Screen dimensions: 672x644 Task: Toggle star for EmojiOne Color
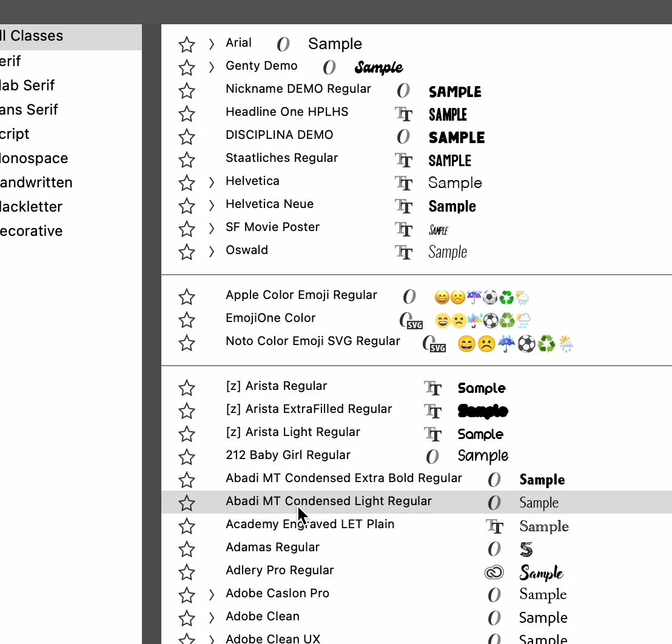186,320
